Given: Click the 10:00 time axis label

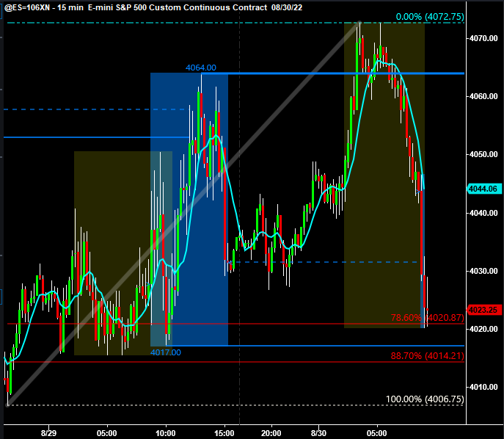Looking at the screenshot, I should click(166, 433).
